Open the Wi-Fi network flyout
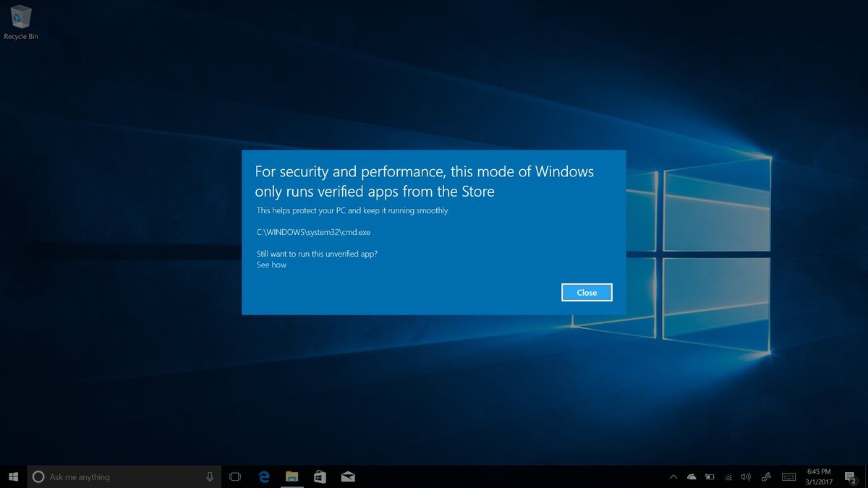 click(728, 477)
